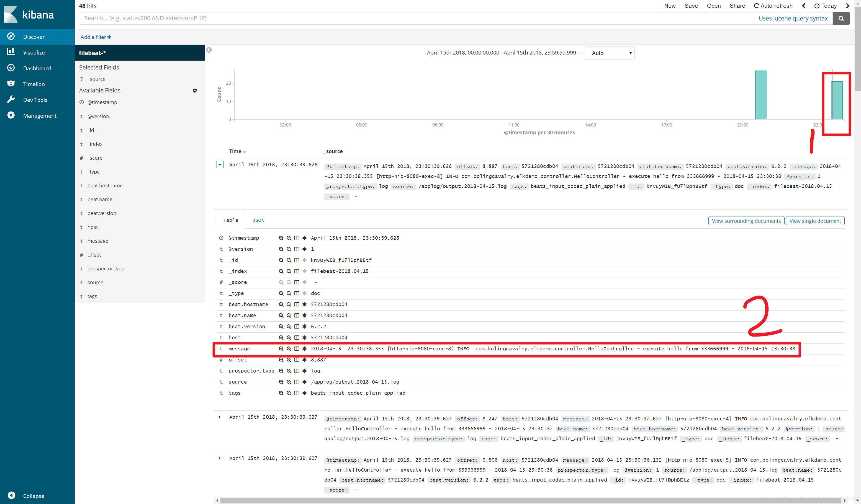The height and width of the screenshot is (504, 861).
Task: Collapse the left navigation sidebar
Action: (26, 495)
